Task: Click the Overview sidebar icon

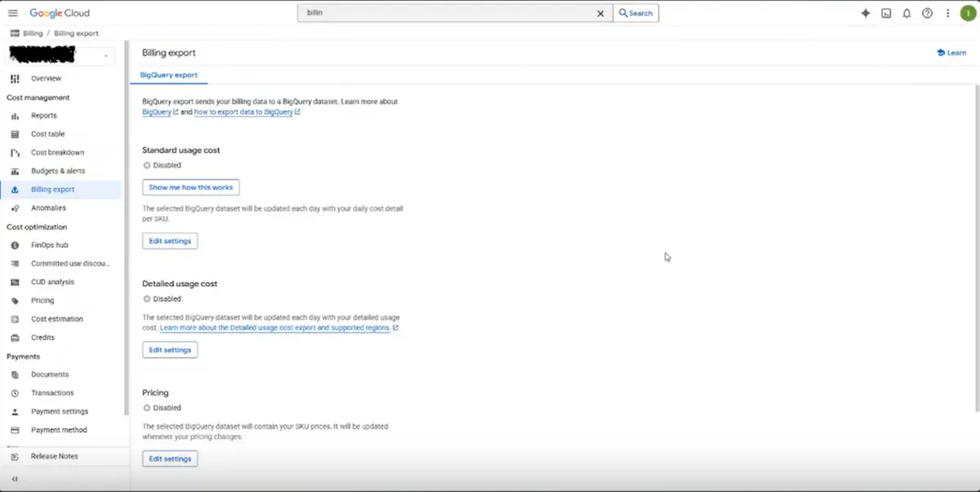Action: (x=15, y=78)
